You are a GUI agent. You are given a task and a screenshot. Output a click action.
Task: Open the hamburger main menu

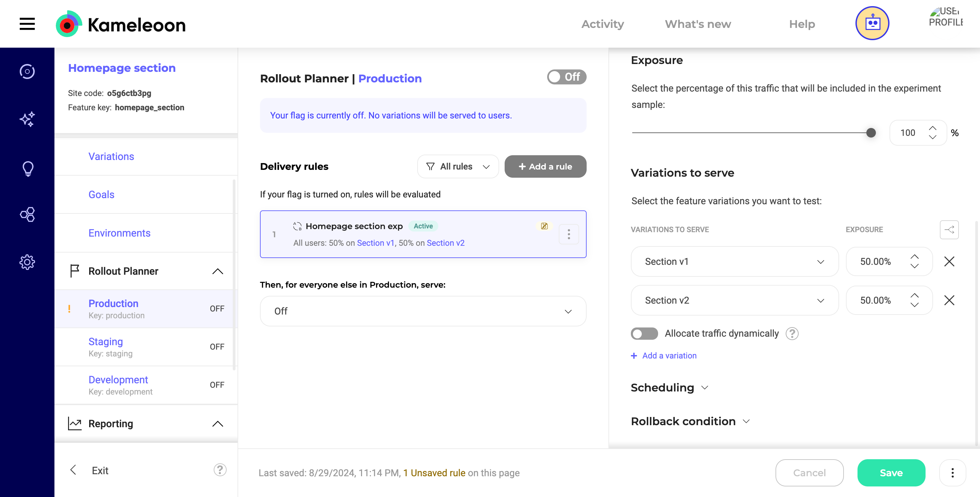click(x=27, y=24)
